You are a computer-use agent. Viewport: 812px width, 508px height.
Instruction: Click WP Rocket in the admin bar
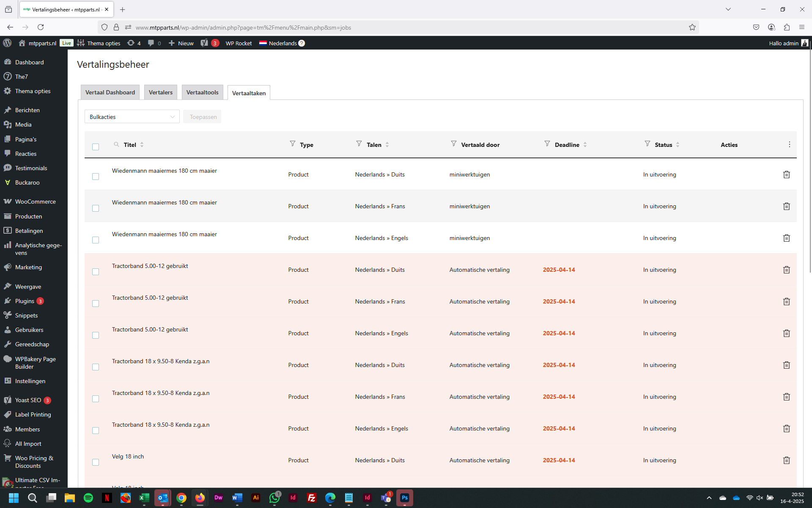[x=239, y=43]
